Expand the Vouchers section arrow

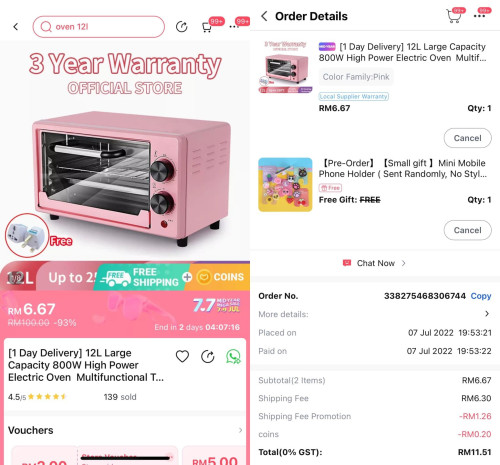(240, 430)
